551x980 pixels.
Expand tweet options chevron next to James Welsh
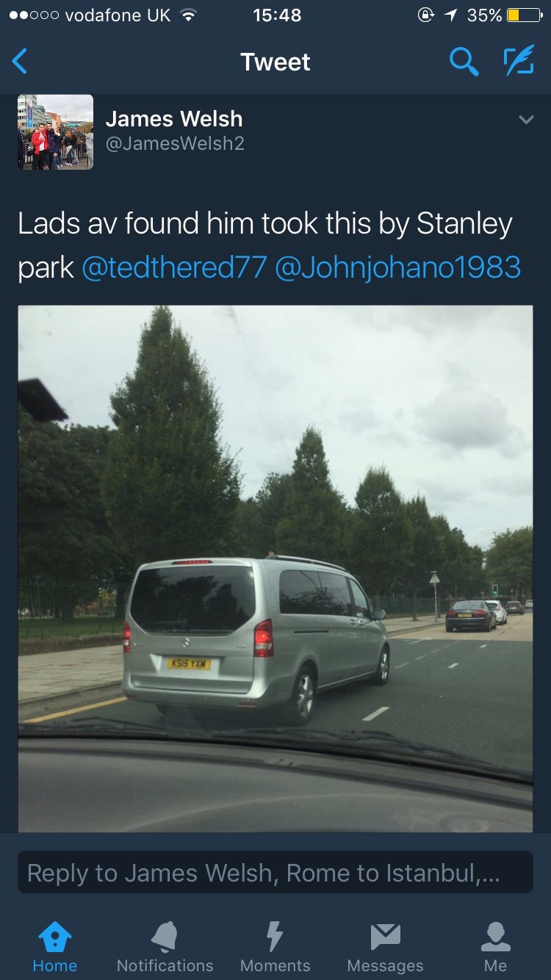click(526, 119)
